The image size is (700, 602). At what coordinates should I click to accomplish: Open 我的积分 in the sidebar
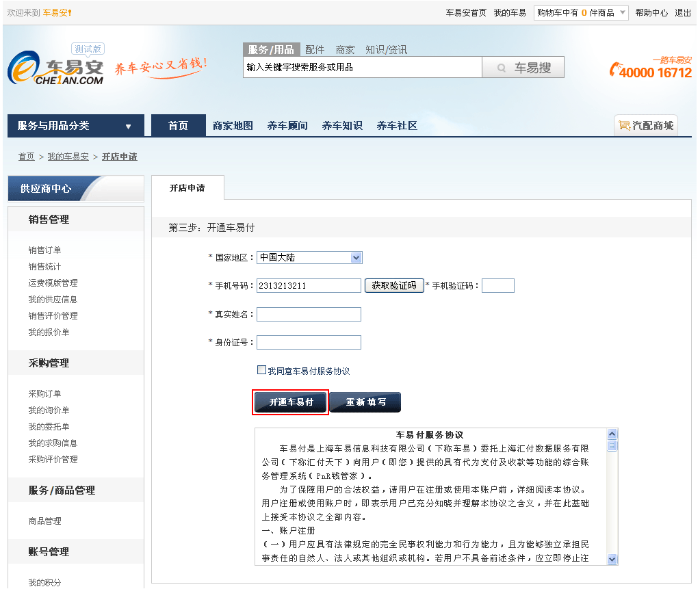(x=44, y=582)
